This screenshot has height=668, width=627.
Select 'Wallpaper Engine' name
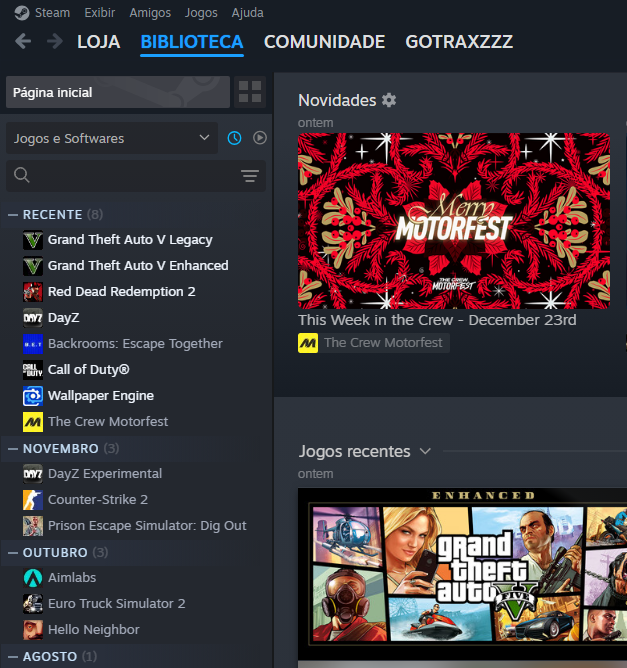(x=101, y=396)
